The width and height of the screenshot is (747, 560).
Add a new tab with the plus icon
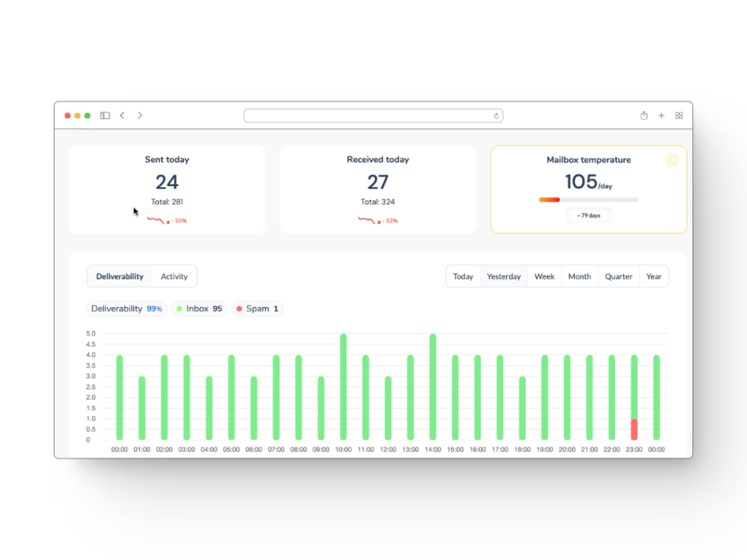pos(661,115)
